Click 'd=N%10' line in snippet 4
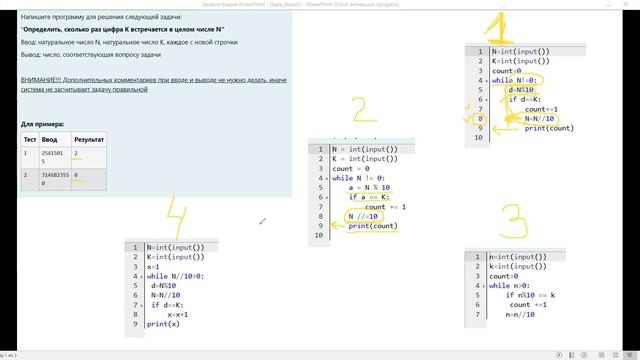 [163, 286]
